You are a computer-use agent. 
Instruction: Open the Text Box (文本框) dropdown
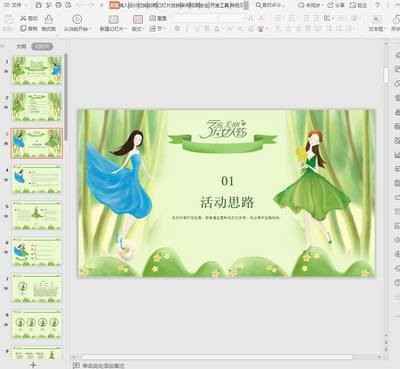[377, 29]
